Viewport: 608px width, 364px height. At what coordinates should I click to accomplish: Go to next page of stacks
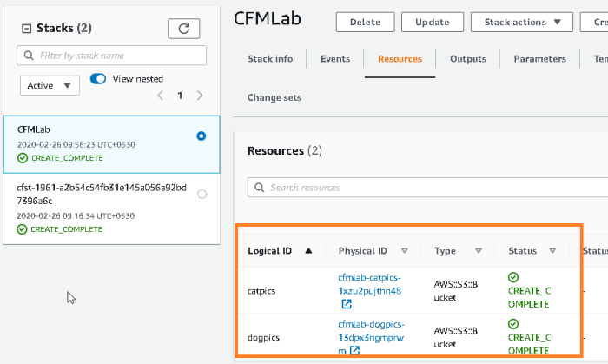201,96
